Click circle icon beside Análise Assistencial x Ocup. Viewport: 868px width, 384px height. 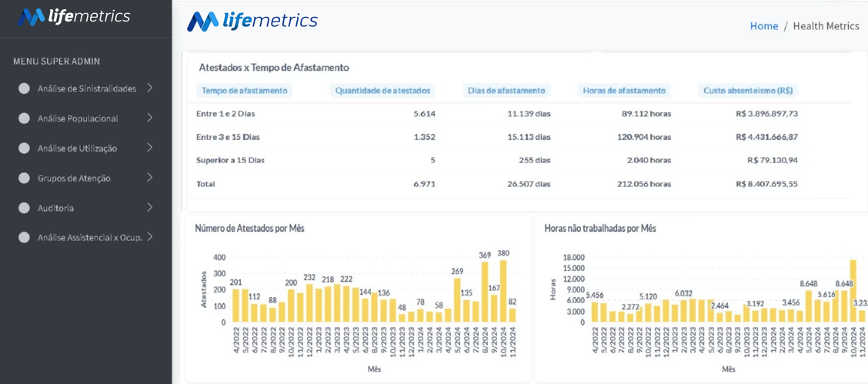[x=24, y=237]
